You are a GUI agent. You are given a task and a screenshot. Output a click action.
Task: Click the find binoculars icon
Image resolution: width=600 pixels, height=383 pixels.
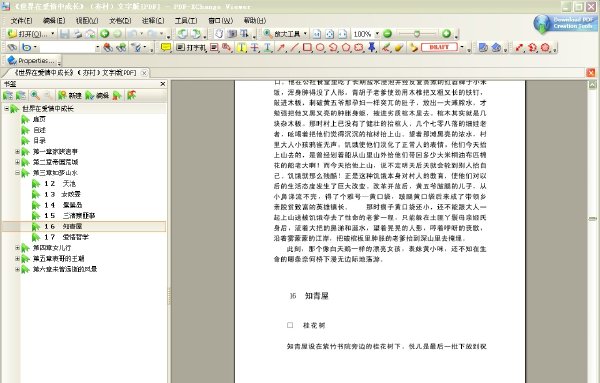pyautogui.click(x=12, y=47)
